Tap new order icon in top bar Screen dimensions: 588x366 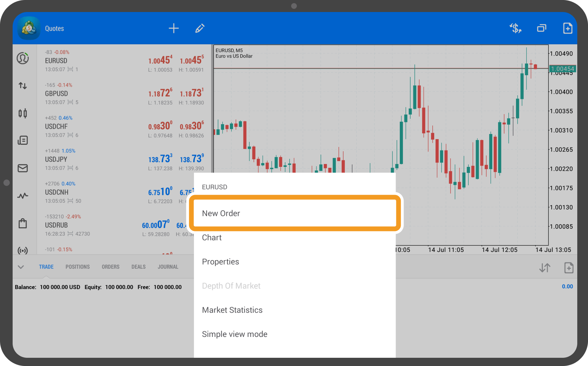tap(567, 28)
